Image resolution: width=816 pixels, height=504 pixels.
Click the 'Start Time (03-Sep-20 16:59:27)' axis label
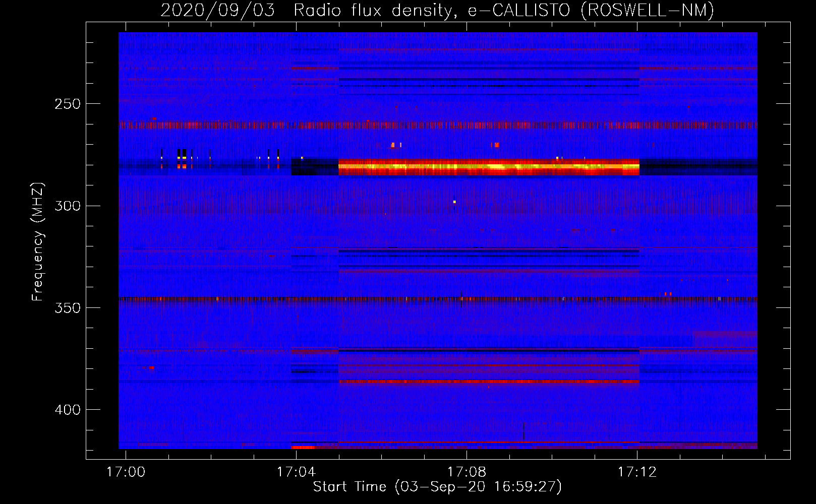tap(437, 487)
